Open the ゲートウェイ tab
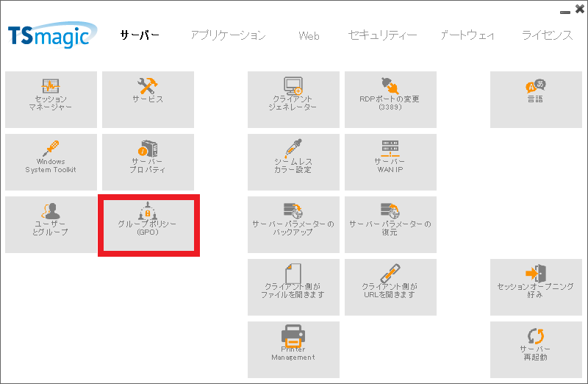This screenshot has height=384, width=588. 467,35
